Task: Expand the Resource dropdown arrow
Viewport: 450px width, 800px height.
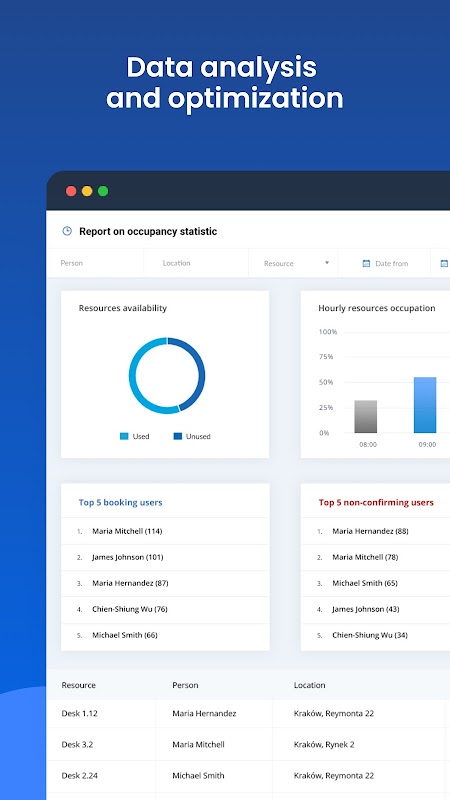Action: coord(327,263)
